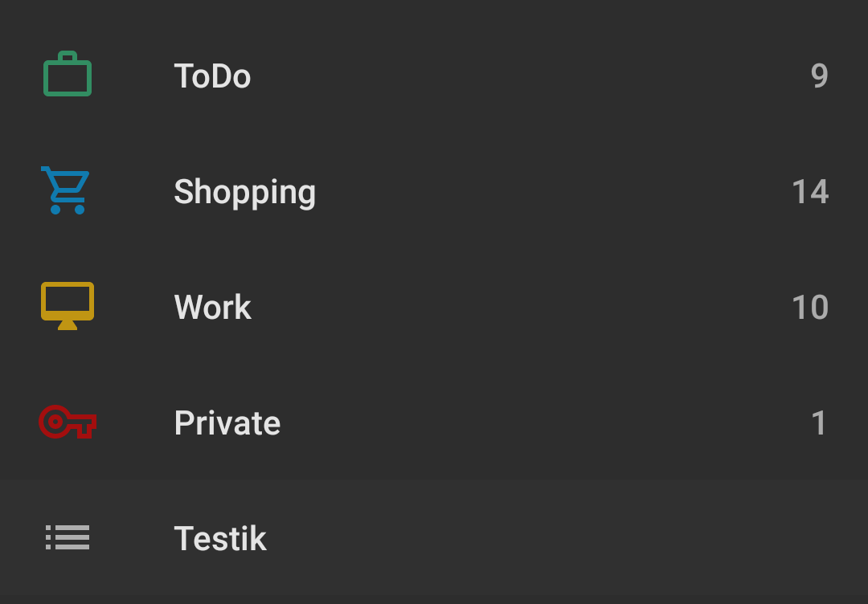This screenshot has height=604, width=868.
Task: Tap the label text ToDo
Action: click(213, 76)
